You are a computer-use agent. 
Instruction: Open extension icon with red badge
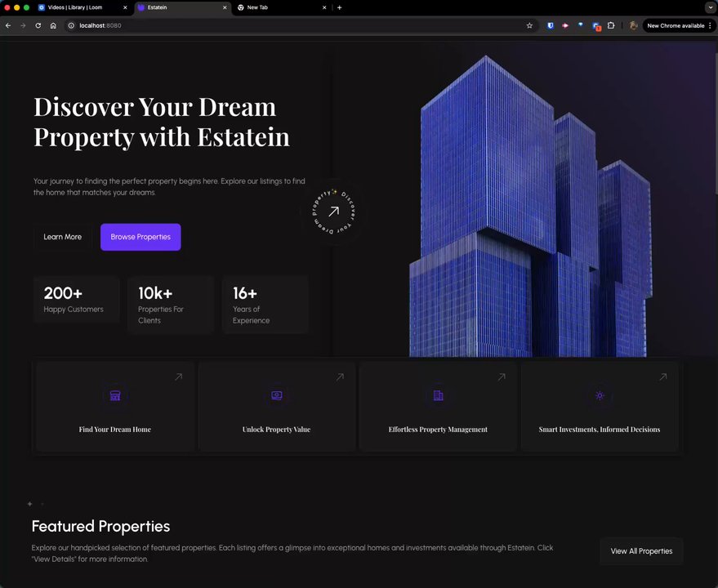coord(596,26)
